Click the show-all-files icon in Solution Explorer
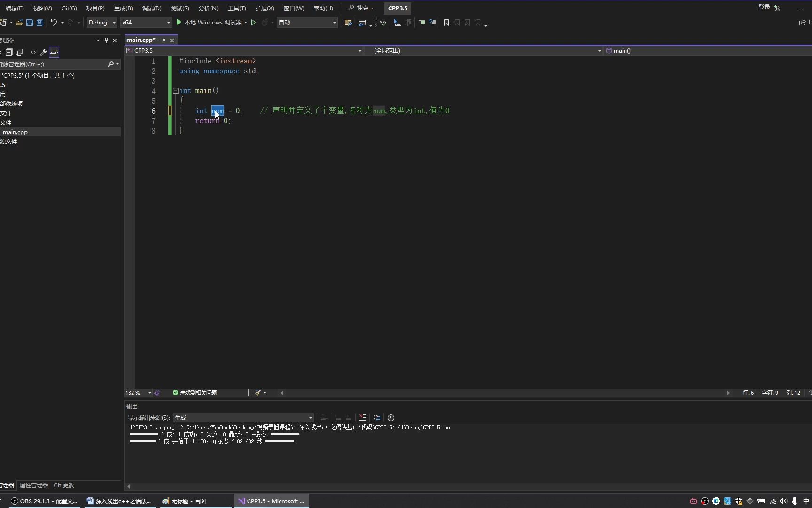 [19, 52]
